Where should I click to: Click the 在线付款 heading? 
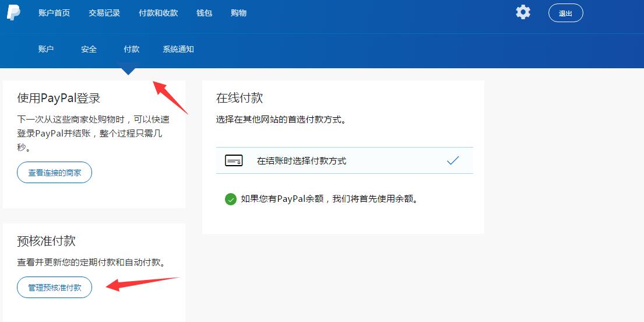pyautogui.click(x=240, y=98)
